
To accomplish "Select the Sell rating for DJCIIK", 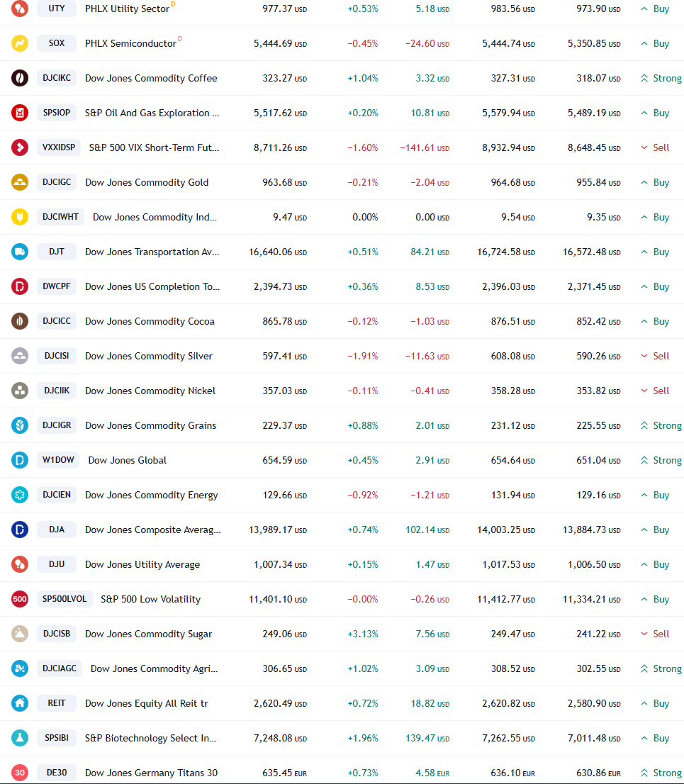I will pos(655,391).
